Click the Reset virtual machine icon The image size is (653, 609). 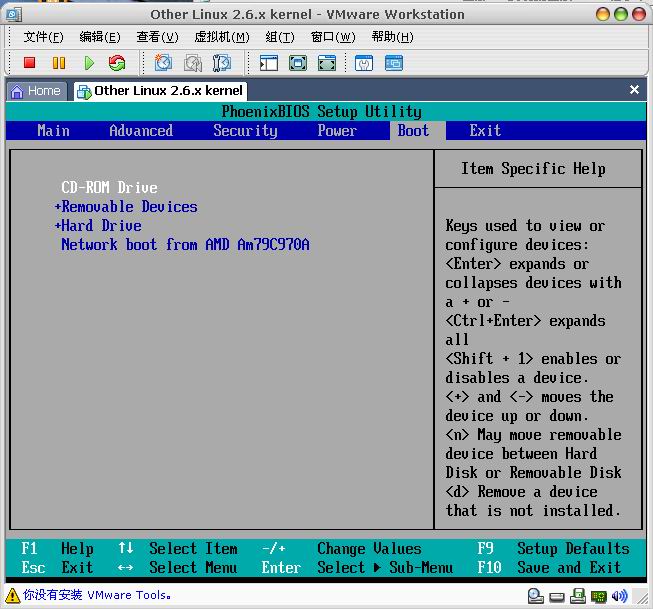point(117,63)
